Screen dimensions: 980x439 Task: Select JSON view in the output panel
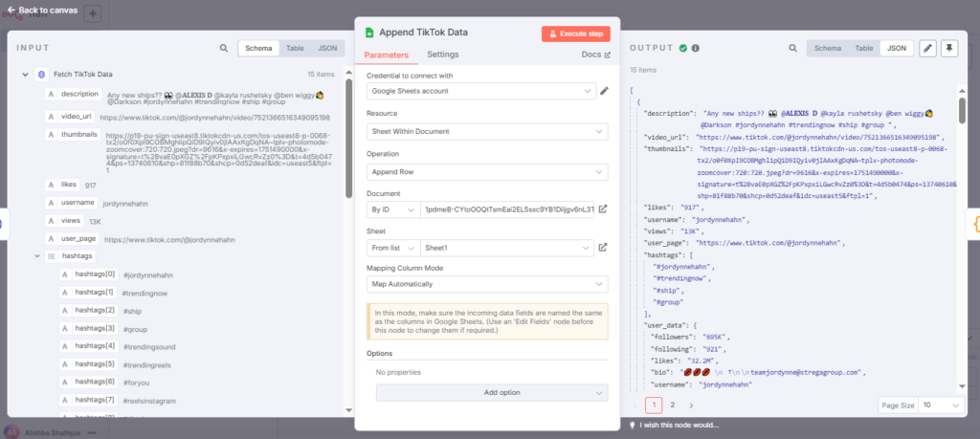[x=897, y=48]
